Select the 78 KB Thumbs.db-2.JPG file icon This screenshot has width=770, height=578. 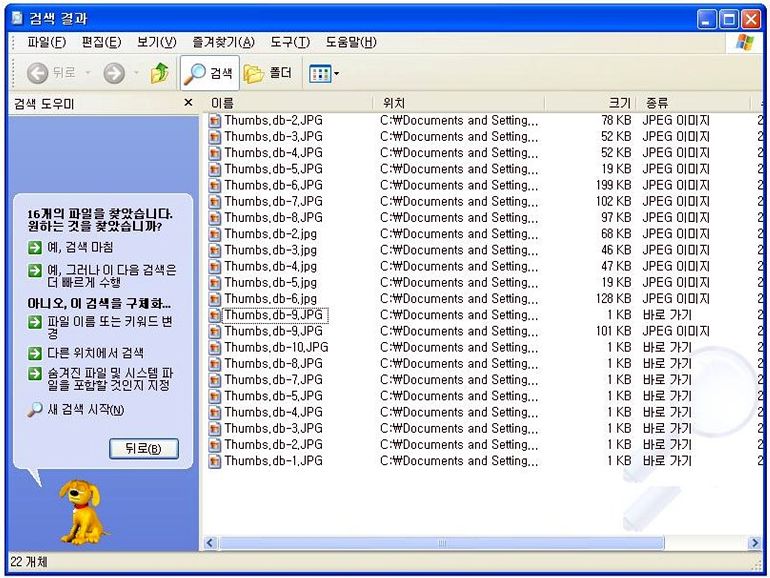click(x=214, y=121)
